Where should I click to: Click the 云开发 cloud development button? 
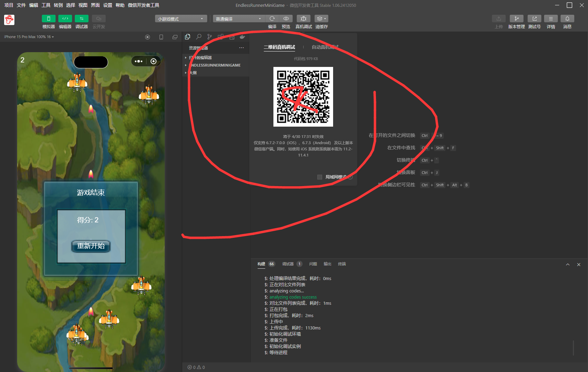pyautogui.click(x=99, y=19)
